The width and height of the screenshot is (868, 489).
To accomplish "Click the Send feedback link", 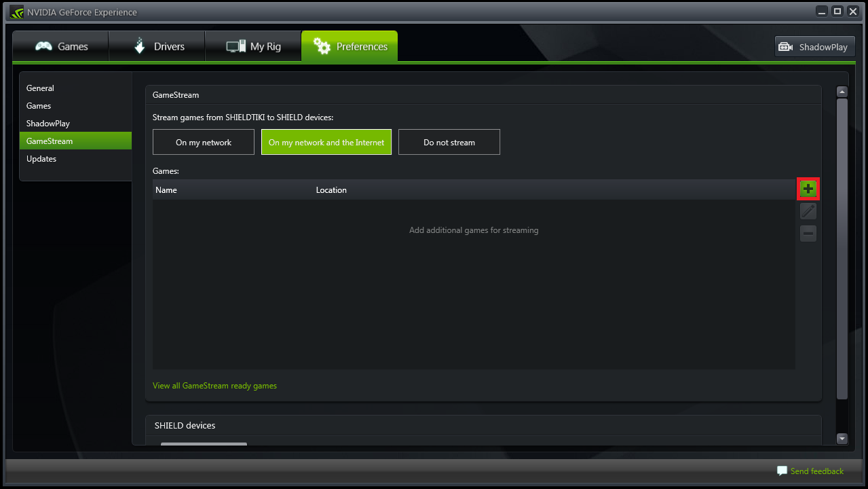I will point(810,471).
